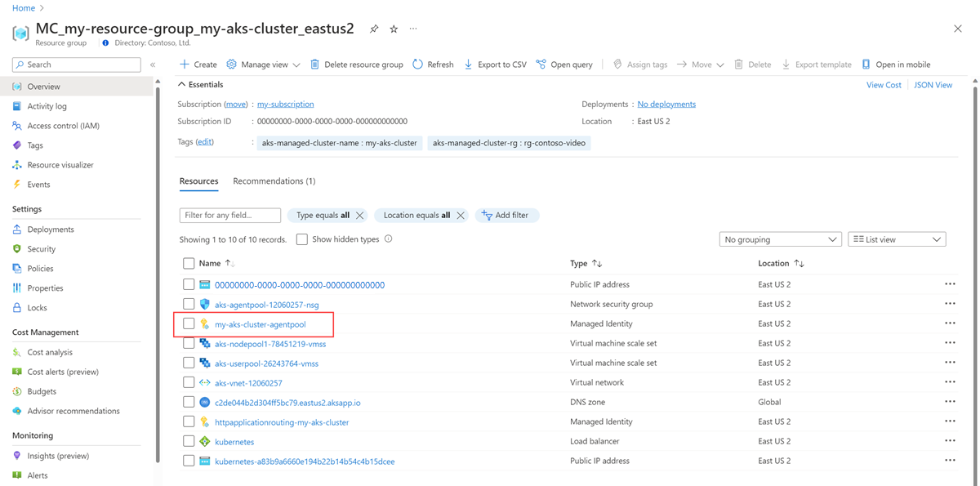This screenshot has height=486, width=980.
Task: Go to Tags in sidebar
Action: click(x=35, y=145)
